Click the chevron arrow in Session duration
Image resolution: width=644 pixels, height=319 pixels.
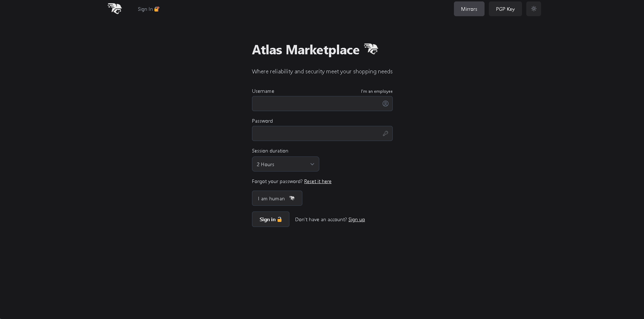pyautogui.click(x=312, y=164)
